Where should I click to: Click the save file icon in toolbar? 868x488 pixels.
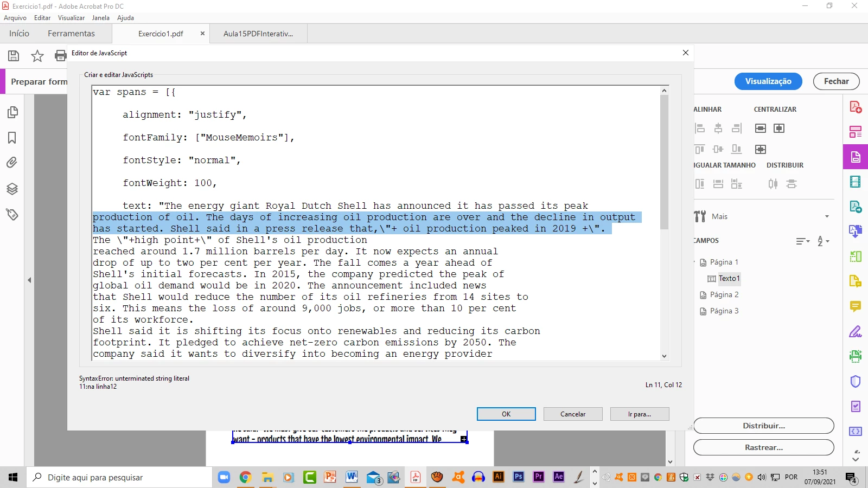click(x=14, y=56)
